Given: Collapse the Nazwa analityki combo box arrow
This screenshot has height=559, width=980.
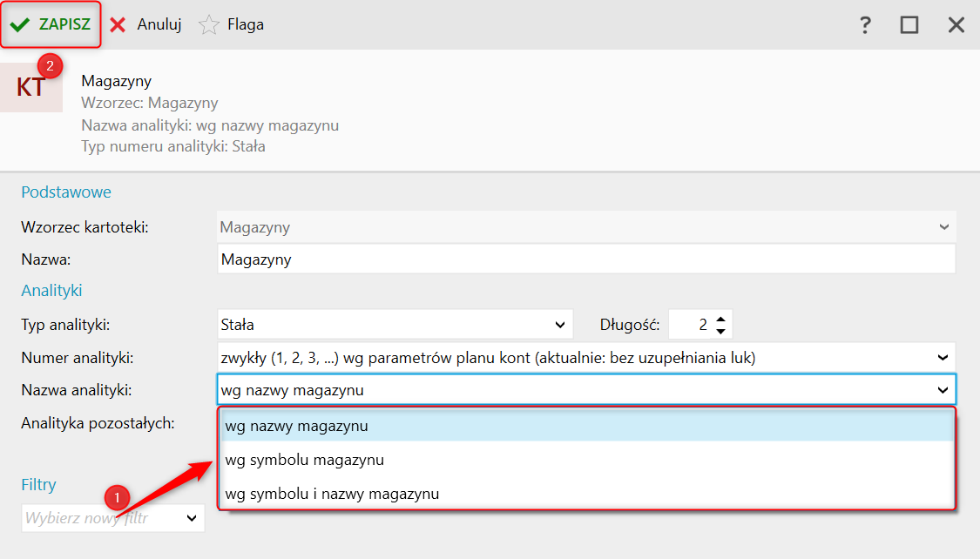Looking at the screenshot, I should click(x=942, y=390).
